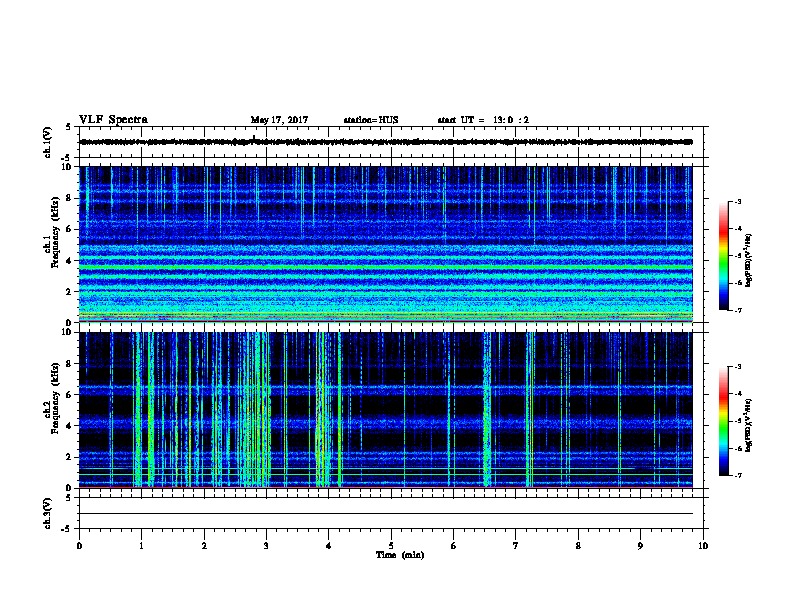Select the "Time (min)" axis label
Viewport: 792px width, 612px height.
pos(400,555)
